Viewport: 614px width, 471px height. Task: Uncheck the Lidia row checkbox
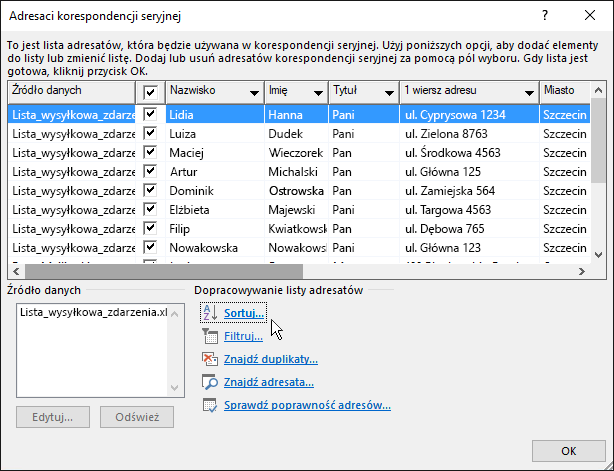pos(150,114)
